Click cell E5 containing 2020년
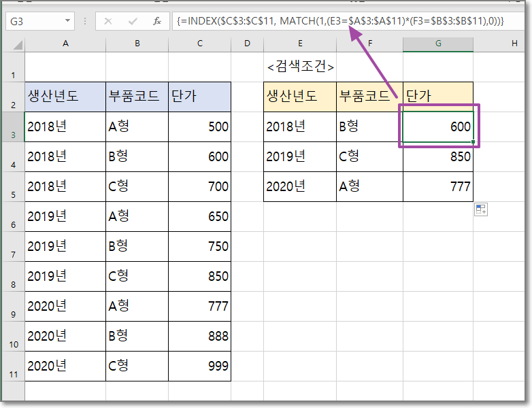Viewport: 532px width, 408px height. (x=300, y=186)
